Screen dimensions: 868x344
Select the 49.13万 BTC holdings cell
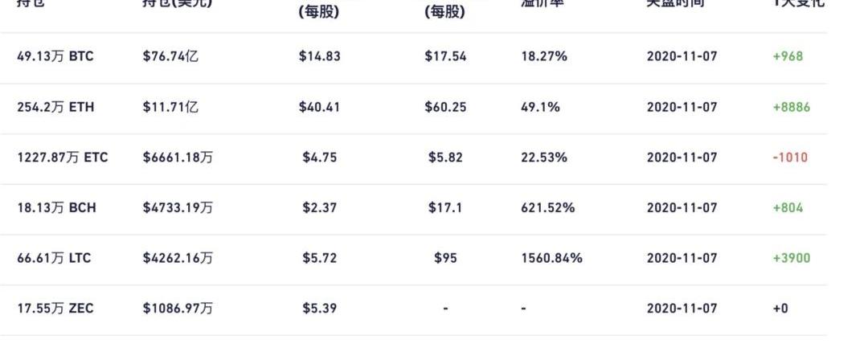click(x=55, y=56)
